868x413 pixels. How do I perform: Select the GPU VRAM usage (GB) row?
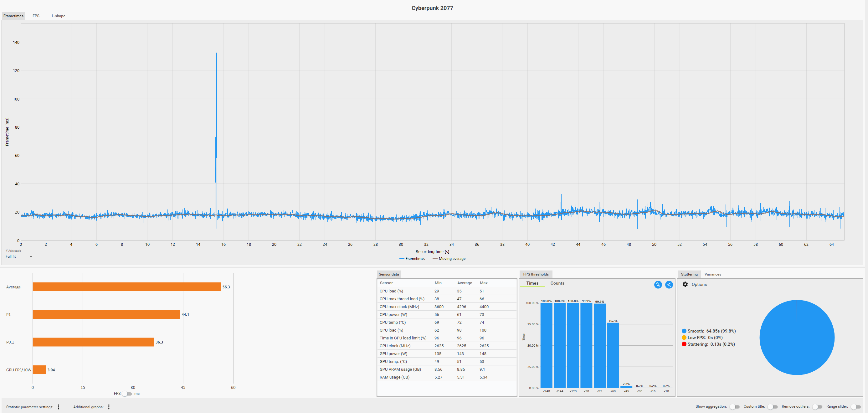[x=447, y=369]
